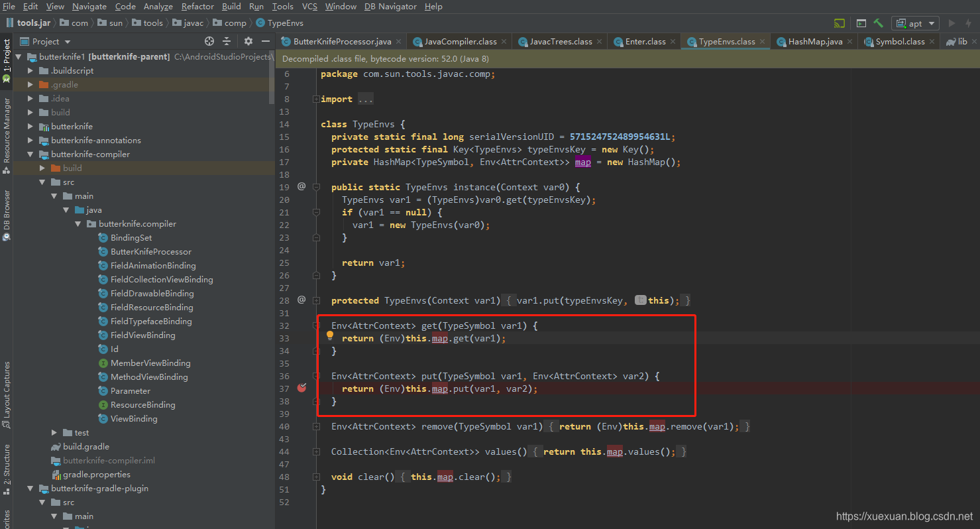
Task: Expand folded clear method on line 48
Action: [x=316, y=477]
